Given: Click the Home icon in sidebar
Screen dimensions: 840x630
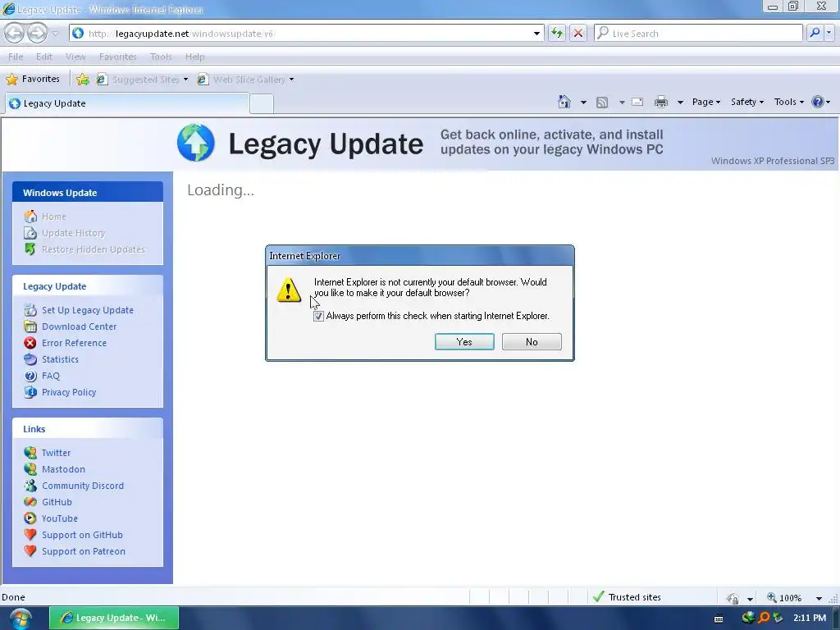Looking at the screenshot, I should [30, 217].
